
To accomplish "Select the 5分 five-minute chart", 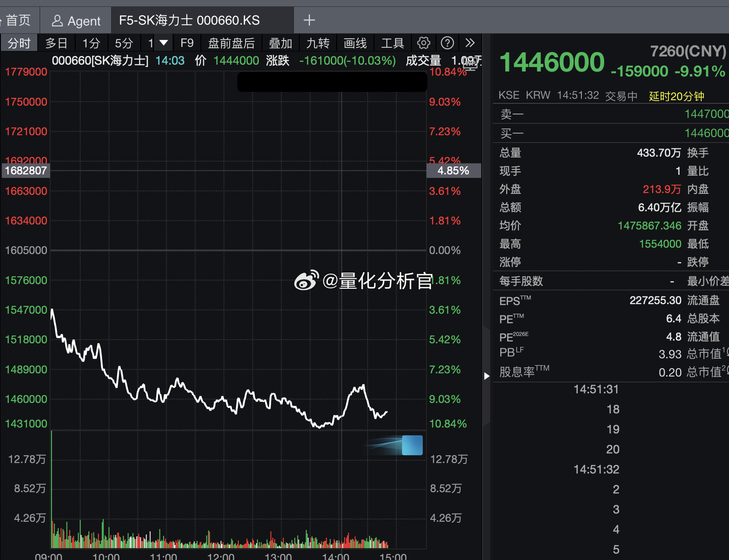I will 123,43.
